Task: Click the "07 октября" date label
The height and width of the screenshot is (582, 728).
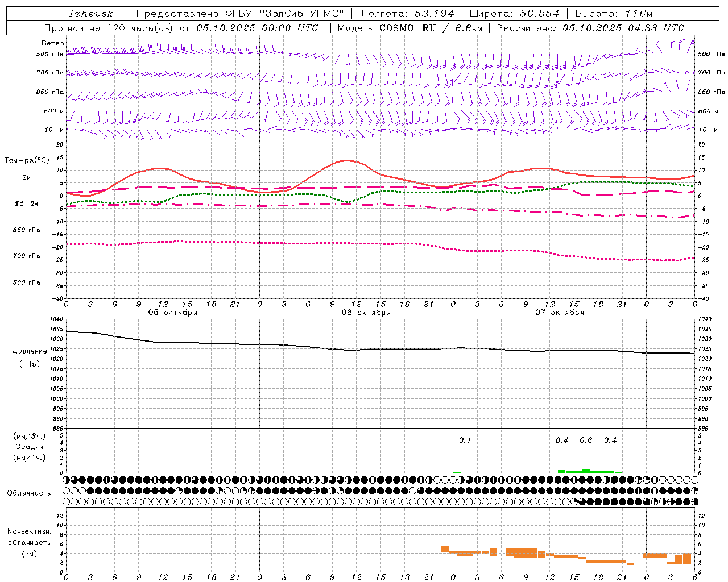Action: pyautogui.click(x=560, y=313)
